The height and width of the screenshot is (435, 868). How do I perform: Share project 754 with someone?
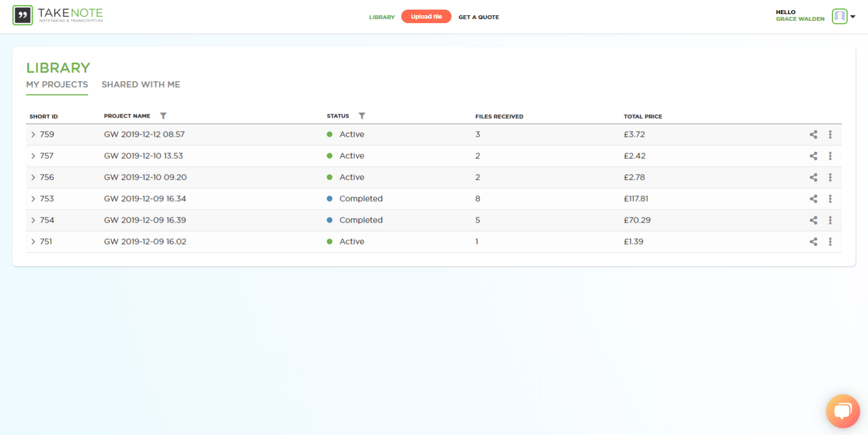(813, 220)
